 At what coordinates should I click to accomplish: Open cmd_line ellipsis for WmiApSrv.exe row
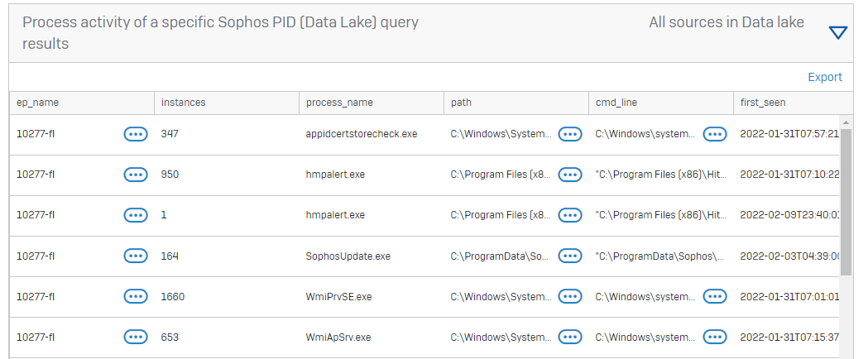tap(715, 337)
